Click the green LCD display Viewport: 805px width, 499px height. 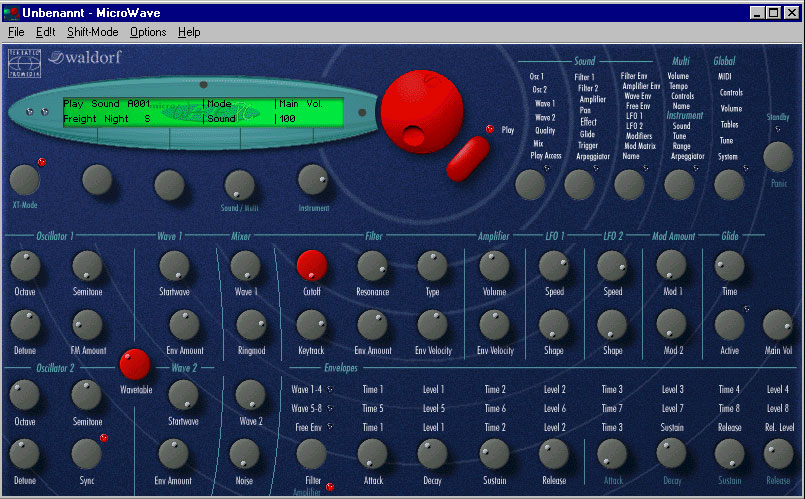(203, 111)
